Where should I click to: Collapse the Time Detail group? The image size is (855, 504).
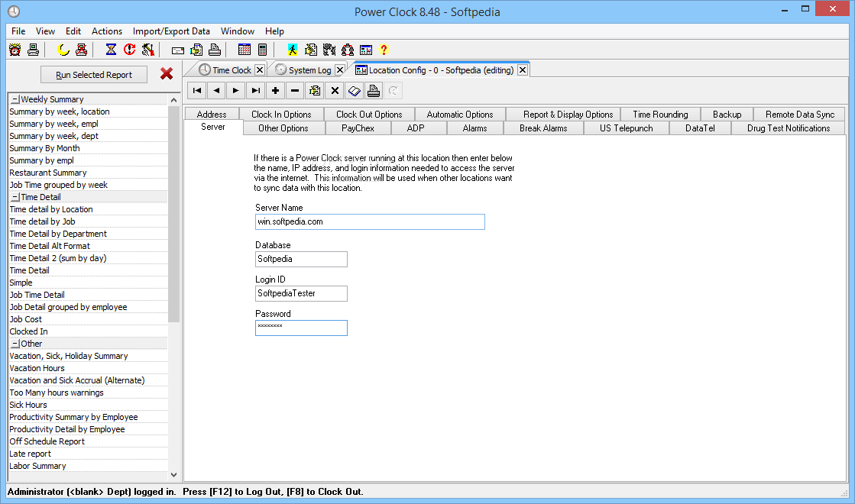(15, 197)
